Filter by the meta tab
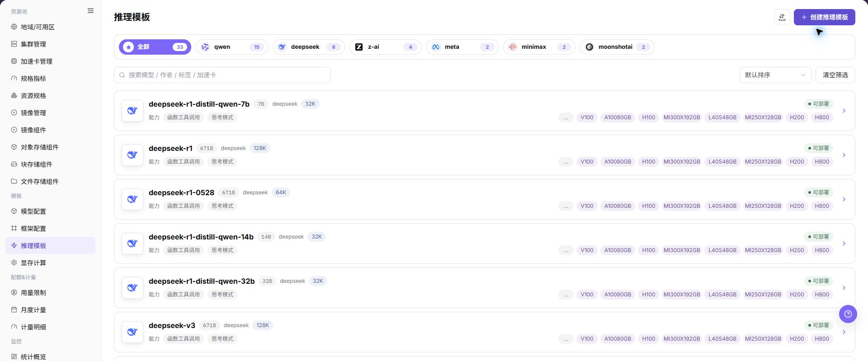This screenshot has height=361, width=868. pyautogui.click(x=462, y=47)
